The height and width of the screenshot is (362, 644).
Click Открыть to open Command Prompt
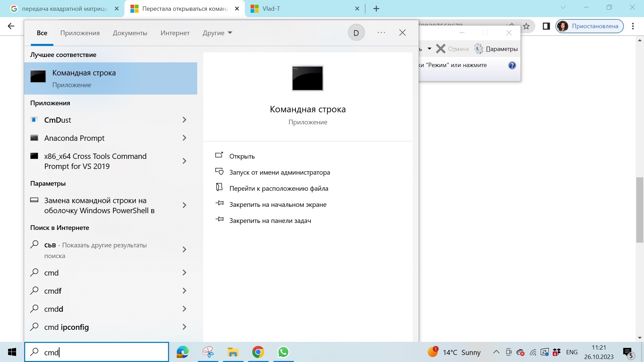[242, 156]
